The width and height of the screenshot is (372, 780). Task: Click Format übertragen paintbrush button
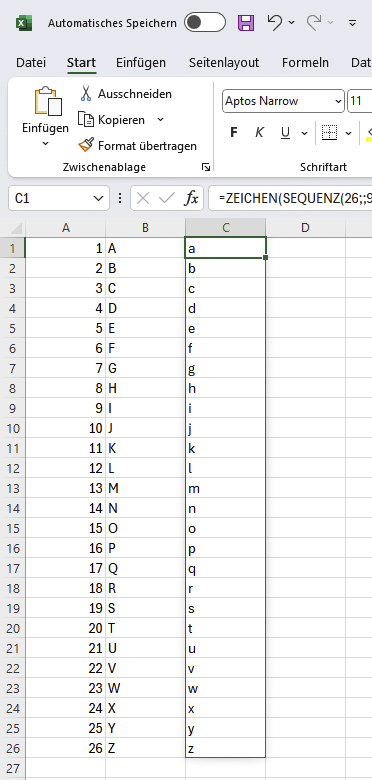pos(137,146)
